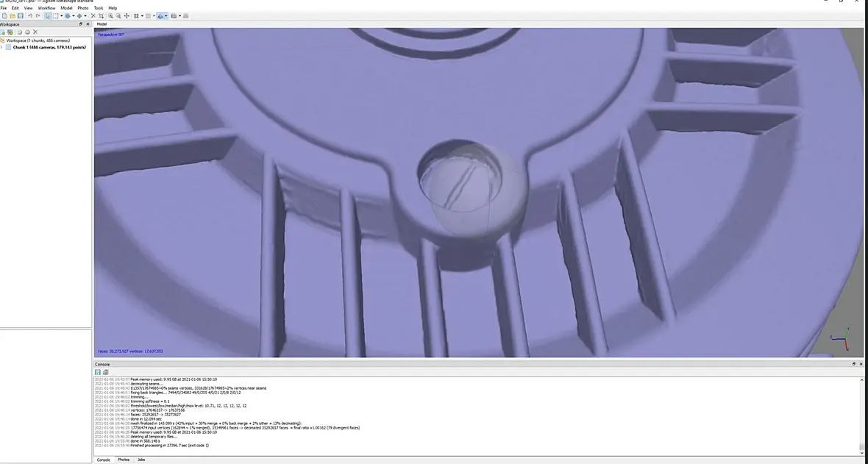Disable selected items in Workspace
This screenshot has height=464, width=868.
[27, 32]
